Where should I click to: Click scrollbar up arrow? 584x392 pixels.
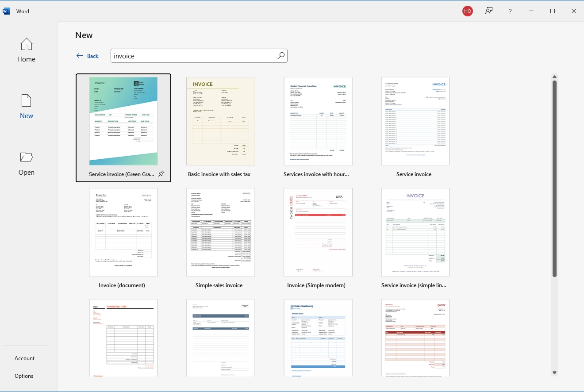click(x=555, y=77)
